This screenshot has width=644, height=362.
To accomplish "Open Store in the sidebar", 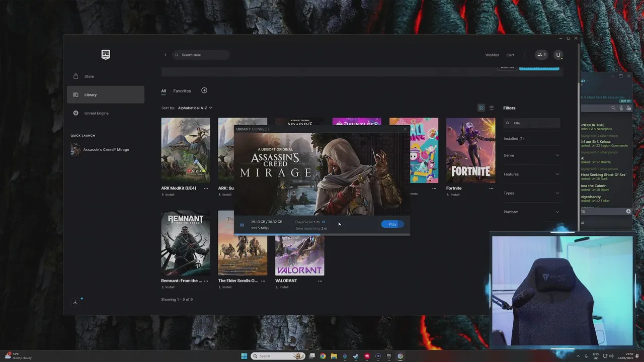I will 106,76.
